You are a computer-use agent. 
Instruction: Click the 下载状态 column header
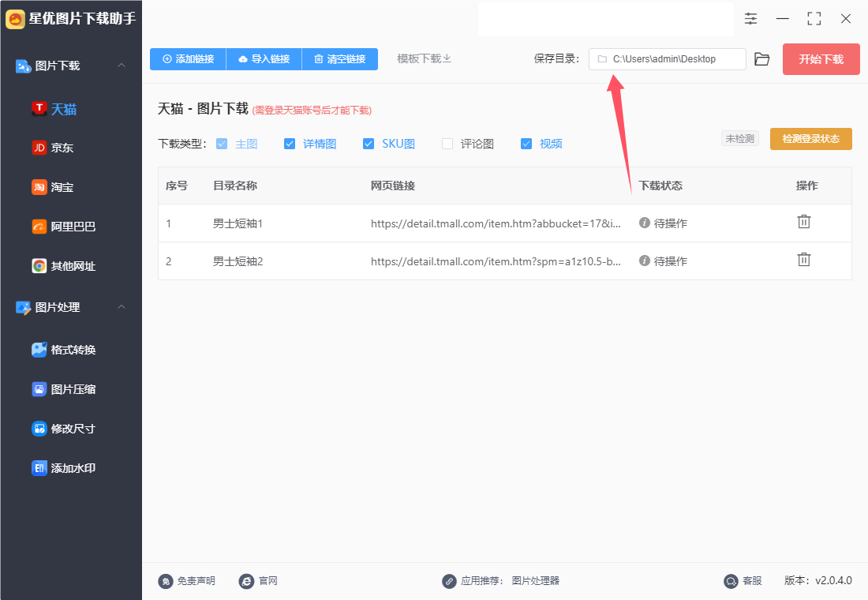pos(660,186)
